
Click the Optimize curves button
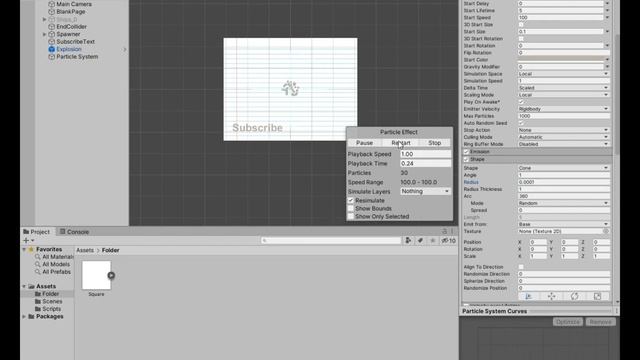click(x=568, y=322)
